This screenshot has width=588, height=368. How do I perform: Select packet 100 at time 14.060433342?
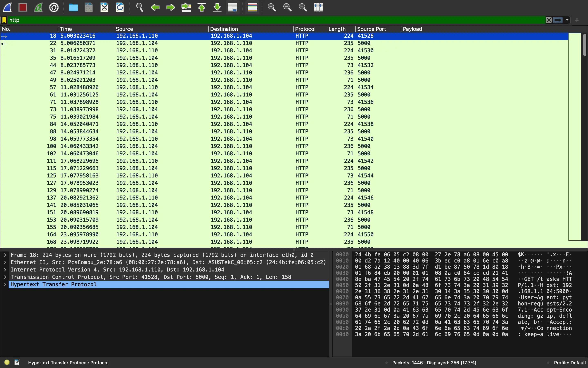[x=284, y=146]
